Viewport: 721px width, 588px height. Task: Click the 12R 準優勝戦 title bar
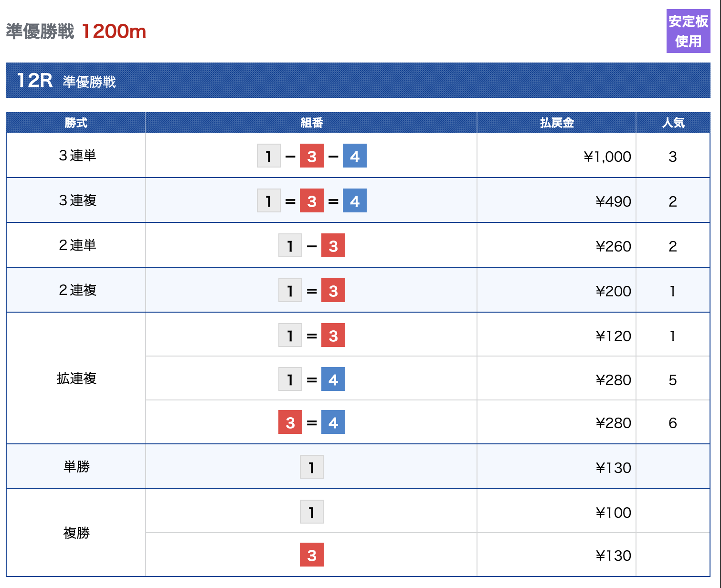(x=358, y=81)
